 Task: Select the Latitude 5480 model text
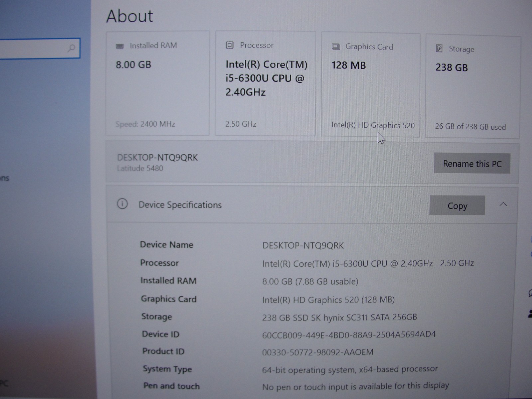[140, 168]
